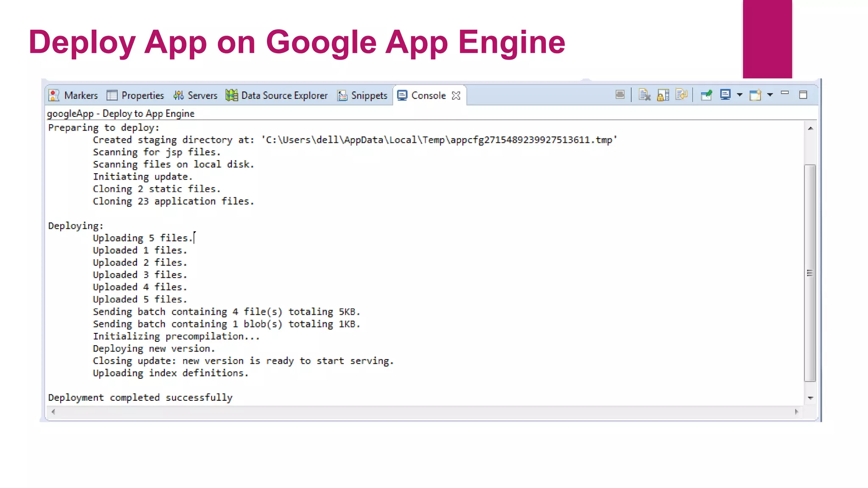Click the vertical scrollbar up arrow
The height and width of the screenshot is (488, 868).
click(x=810, y=128)
